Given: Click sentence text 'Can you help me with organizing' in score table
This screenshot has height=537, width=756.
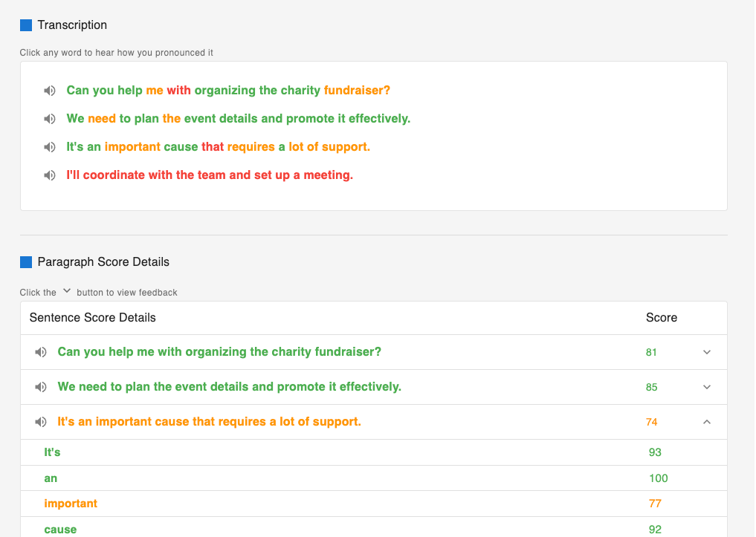Looking at the screenshot, I should 219,352.
